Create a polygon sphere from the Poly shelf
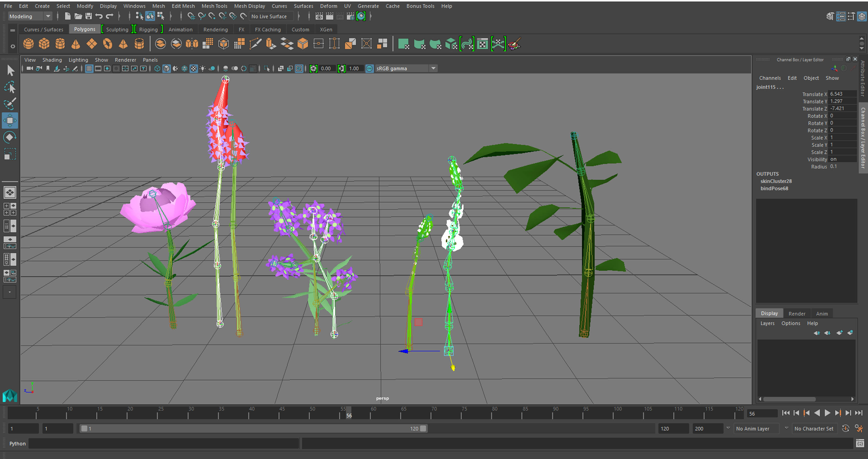Viewport: 868px width, 459px height. 28,44
